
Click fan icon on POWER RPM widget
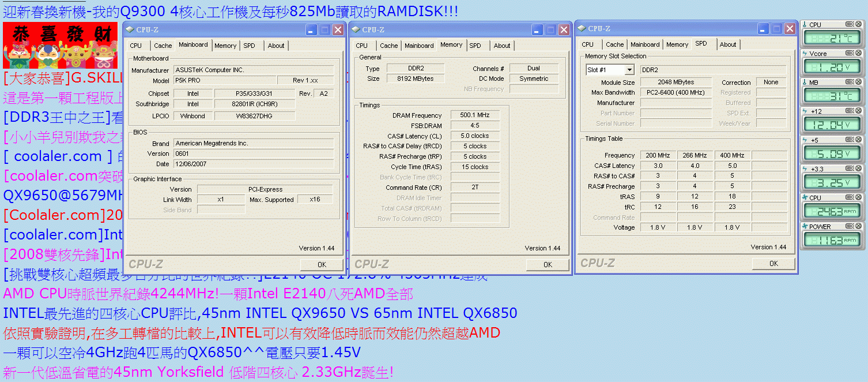pyautogui.click(x=805, y=227)
